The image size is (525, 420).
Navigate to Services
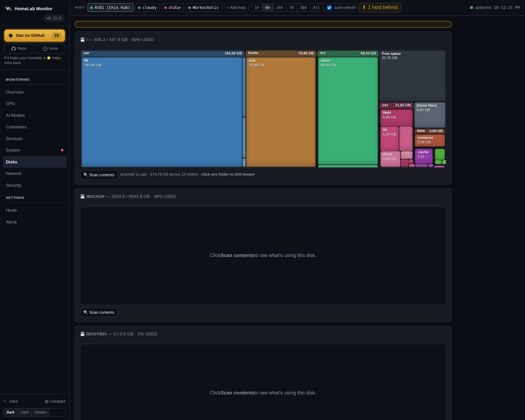click(35, 138)
